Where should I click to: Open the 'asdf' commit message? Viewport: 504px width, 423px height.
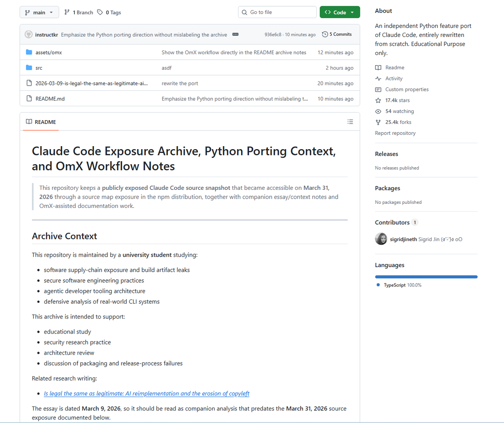pos(166,68)
